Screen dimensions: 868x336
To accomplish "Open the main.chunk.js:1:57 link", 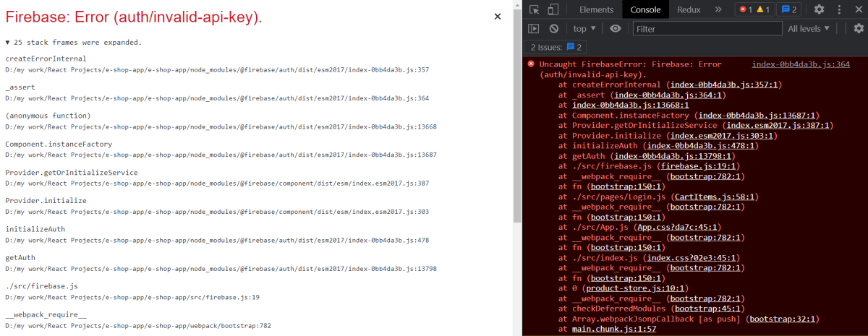I will (x=614, y=329).
